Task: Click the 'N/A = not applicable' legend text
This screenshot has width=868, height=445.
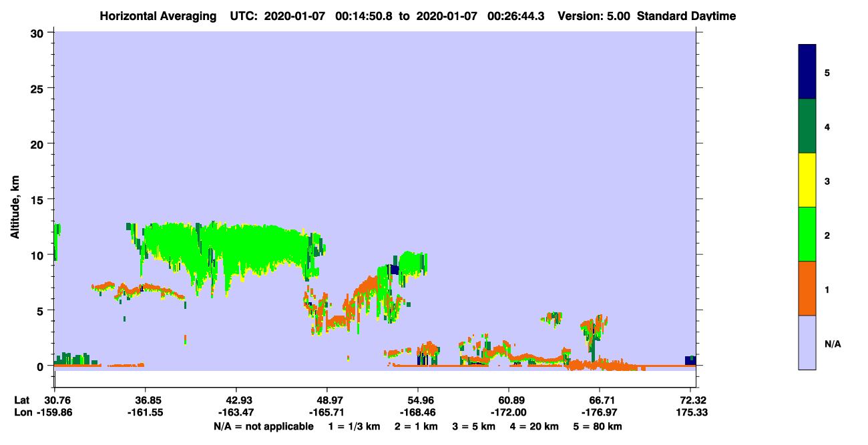Action: (263, 426)
